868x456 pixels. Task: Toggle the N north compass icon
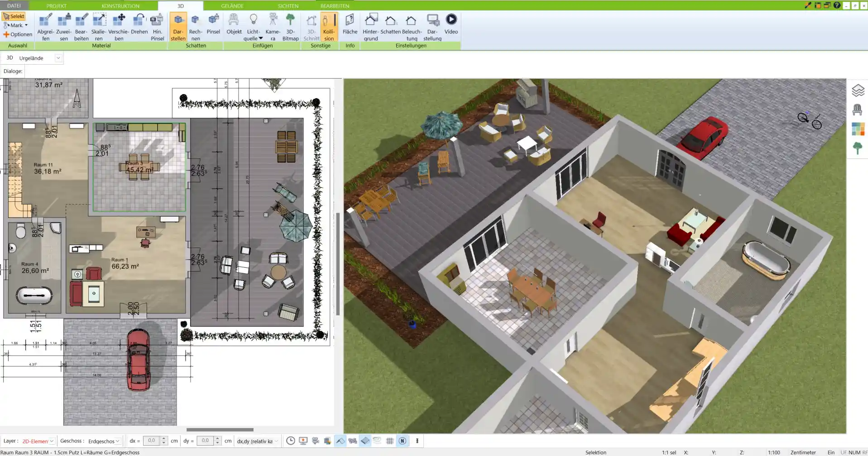pyautogui.click(x=403, y=441)
